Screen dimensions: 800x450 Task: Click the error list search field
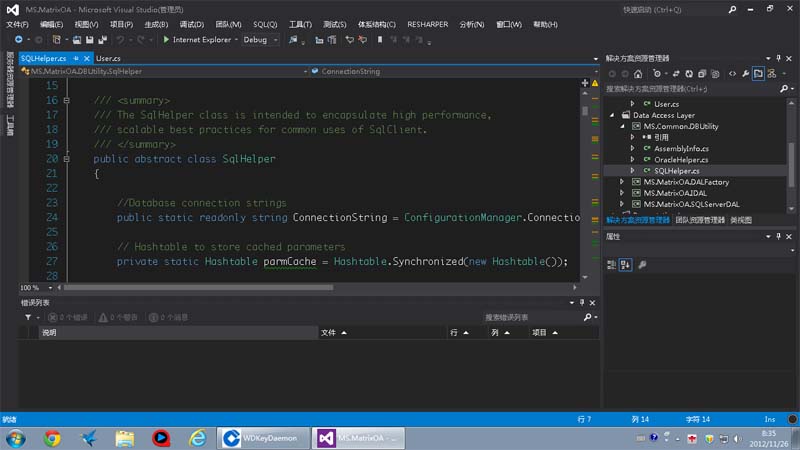tap(532, 317)
